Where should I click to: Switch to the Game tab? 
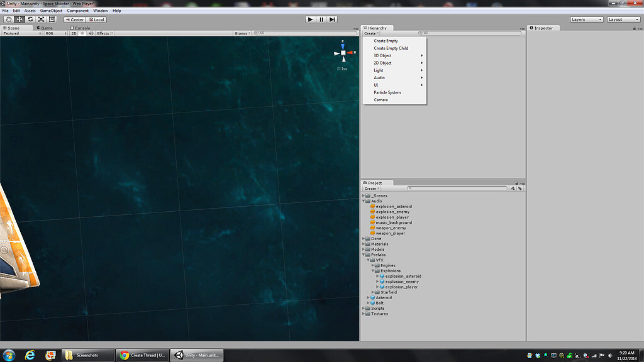44,28
